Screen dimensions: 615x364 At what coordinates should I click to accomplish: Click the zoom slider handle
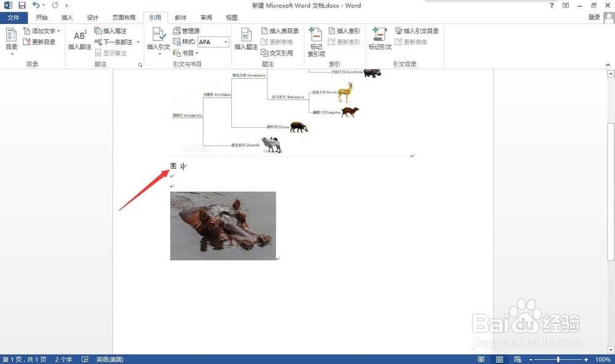coord(558,359)
